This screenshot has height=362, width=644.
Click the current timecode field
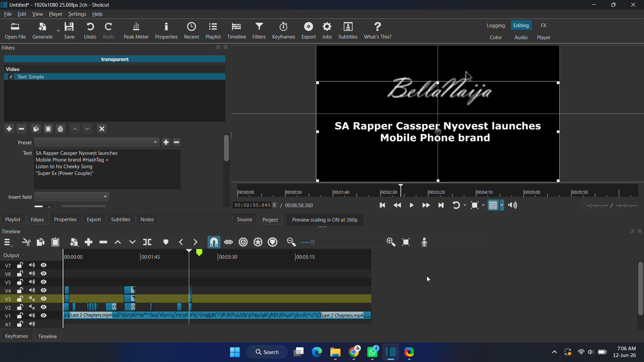point(253,205)
